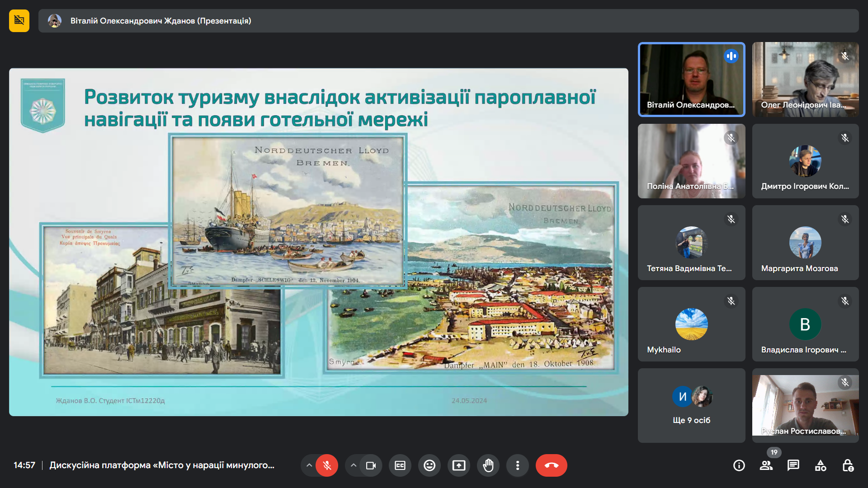Viewport: 868px width, 488px height.
Task: Click the present screen icon
Action: coord(458,465)
